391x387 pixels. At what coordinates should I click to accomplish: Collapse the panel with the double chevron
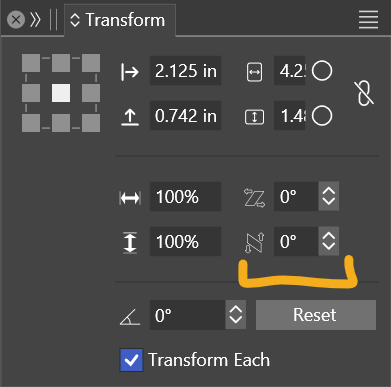point(35,20)
